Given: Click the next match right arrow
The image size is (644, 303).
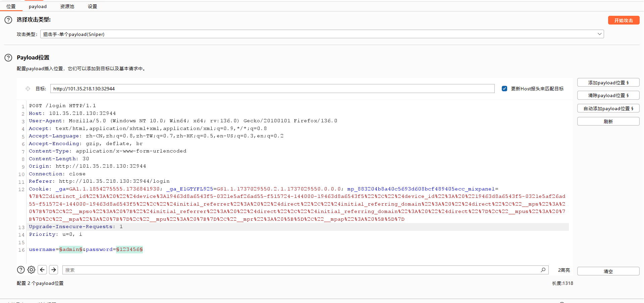Looking at the screenshot, I should coord(53,270).
